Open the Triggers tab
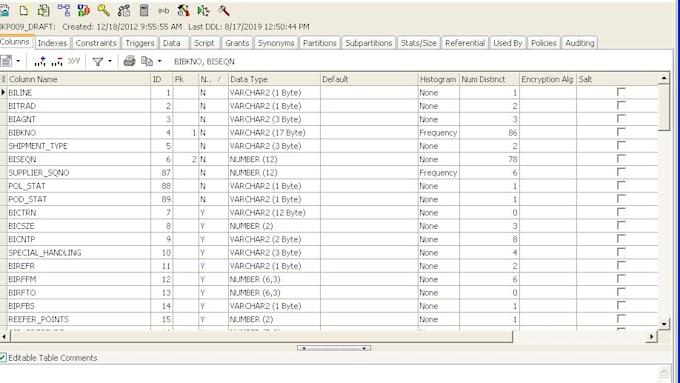Screen dimensions: 680x383 coord(140,43)
